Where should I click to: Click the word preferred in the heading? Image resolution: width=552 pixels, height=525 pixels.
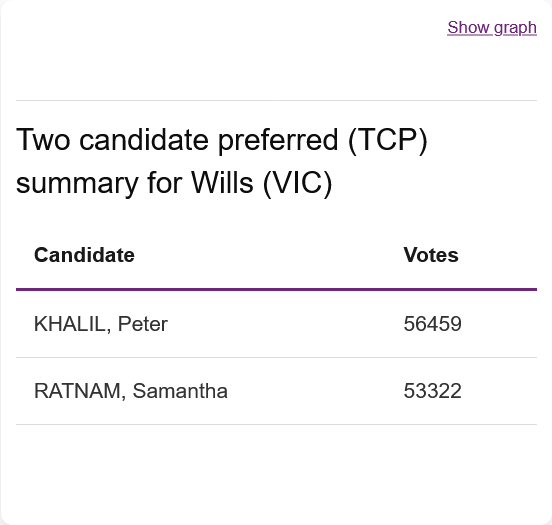(278, 141)
